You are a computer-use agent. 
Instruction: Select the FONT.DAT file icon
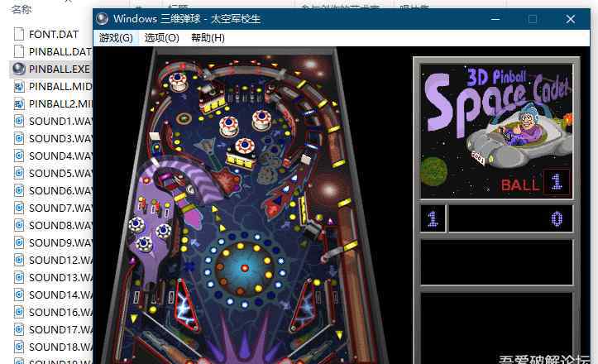pos(19,34)
